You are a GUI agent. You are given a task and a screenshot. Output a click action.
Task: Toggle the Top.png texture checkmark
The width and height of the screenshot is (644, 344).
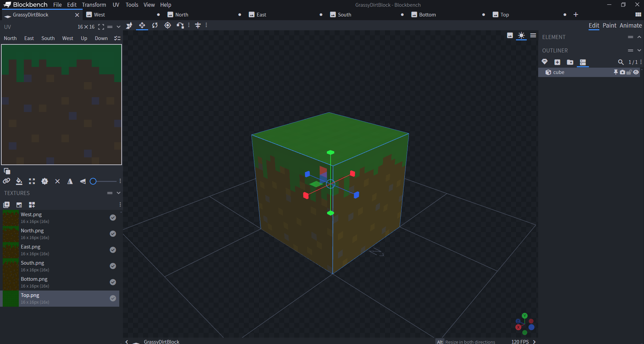[113, 298]
